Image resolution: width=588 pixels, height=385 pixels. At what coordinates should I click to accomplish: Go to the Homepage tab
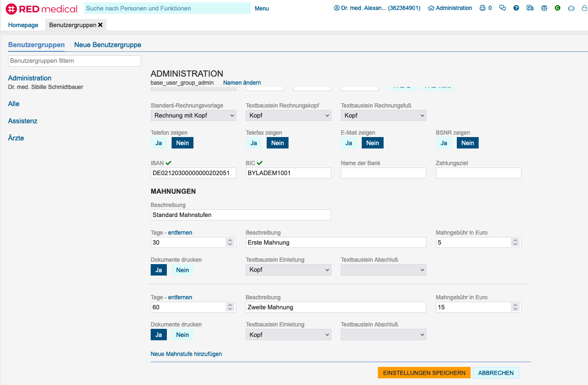(x=23, y=25)
